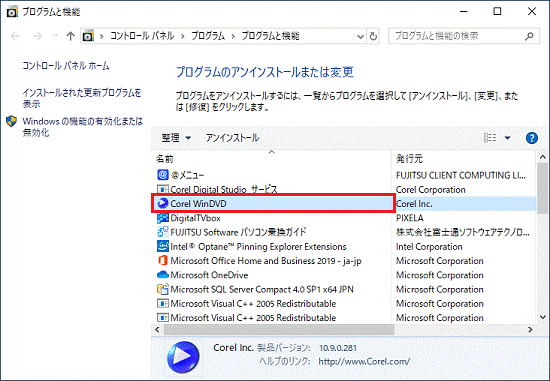550x381 pixels.
Task: Click the shield icon beside Windows の機能
Action: (12, 121)
